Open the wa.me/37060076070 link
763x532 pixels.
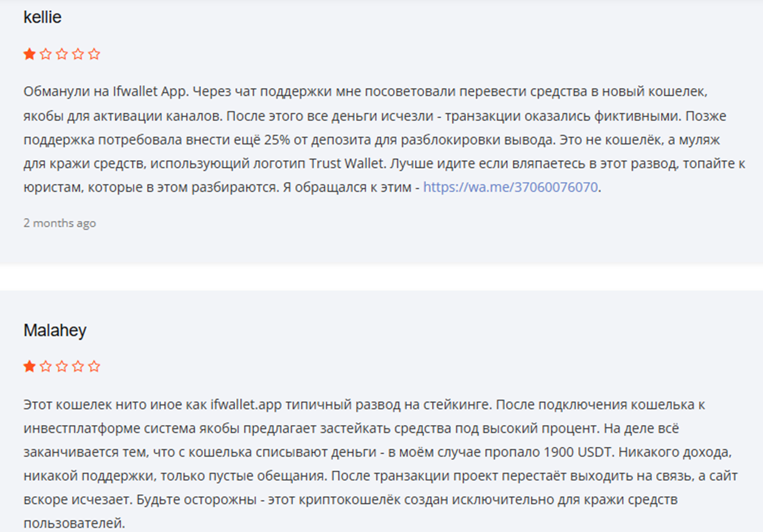[x=510, y=187]
